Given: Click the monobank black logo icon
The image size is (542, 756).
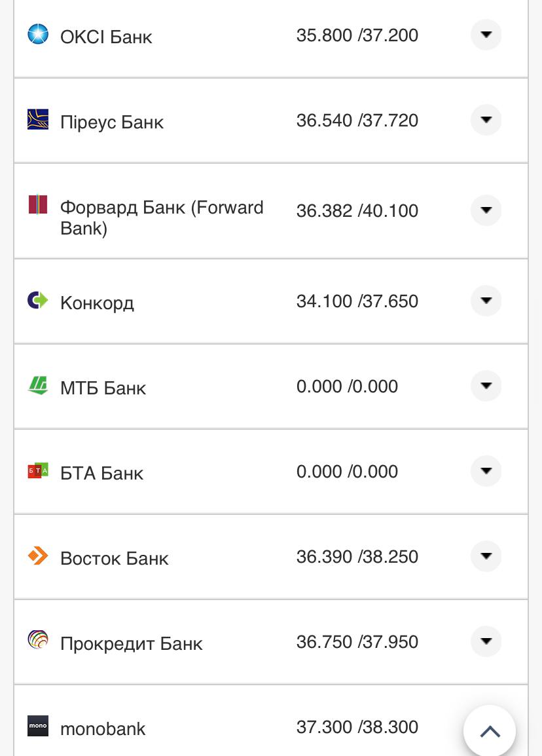Looking at the screenshot, I should 38,726.
